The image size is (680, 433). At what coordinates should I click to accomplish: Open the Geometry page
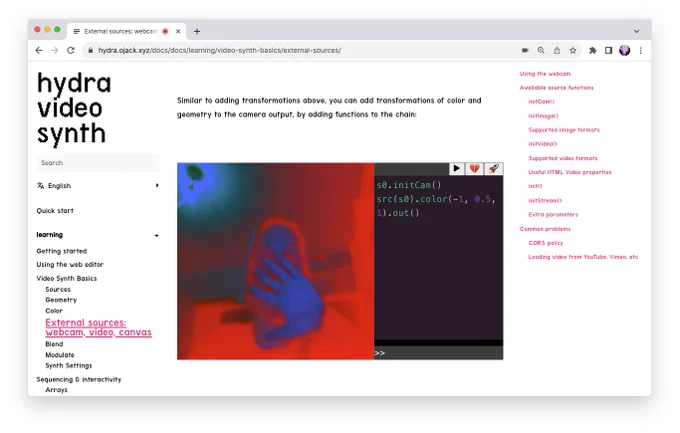click(61, 300)
